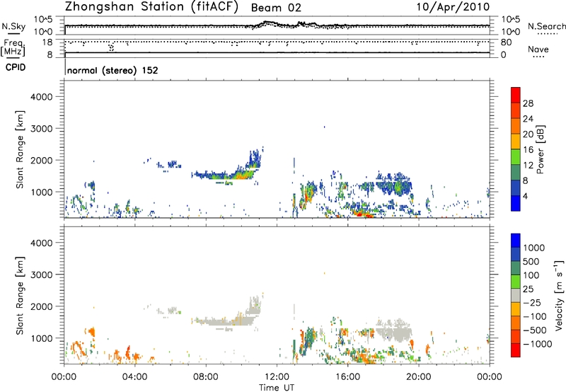Click the 'Beam 02' label
The height and width of the screenshot is (392, 566).
[276, 8]
